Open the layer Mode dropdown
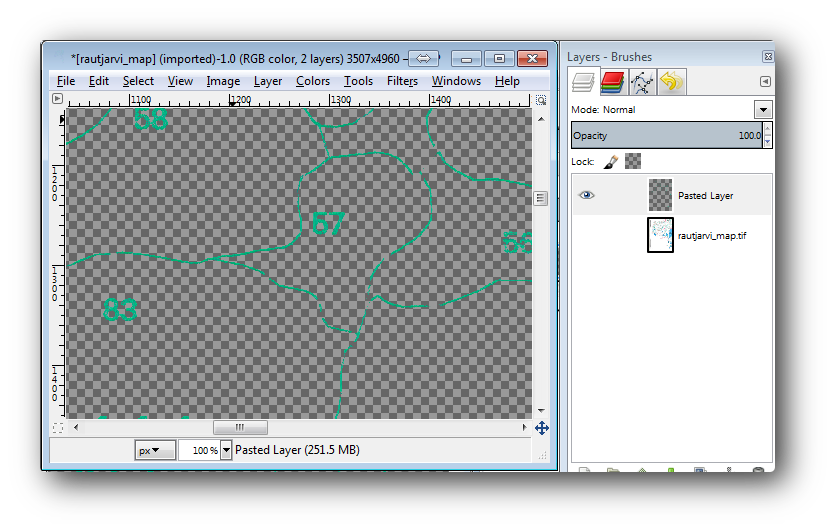The height and width of the screenshot is (532, 835). pyautogui.click(x=763, y=110)
